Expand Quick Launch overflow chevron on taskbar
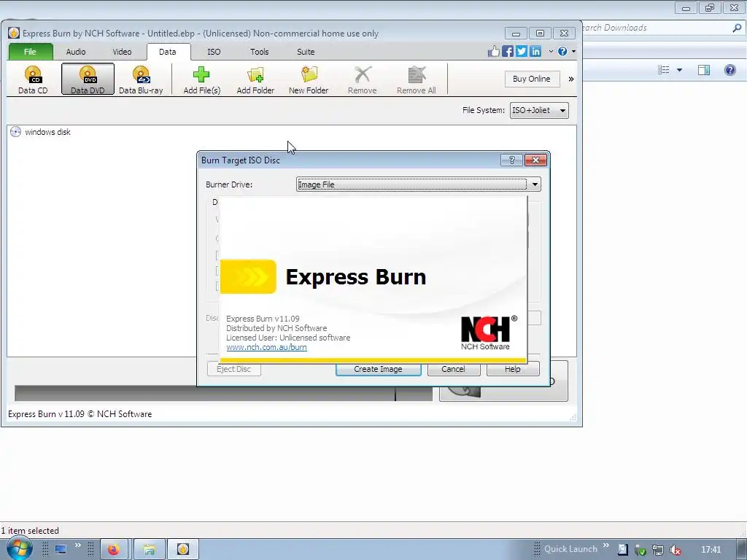Screen dimensions: 747x560 coord(606,545)
